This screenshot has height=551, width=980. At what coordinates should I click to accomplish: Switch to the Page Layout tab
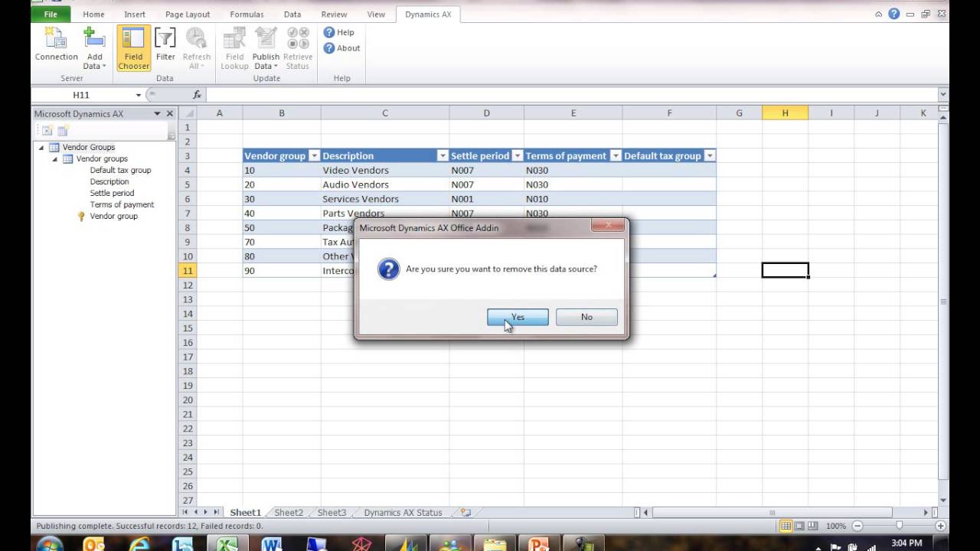pos(188,14)
